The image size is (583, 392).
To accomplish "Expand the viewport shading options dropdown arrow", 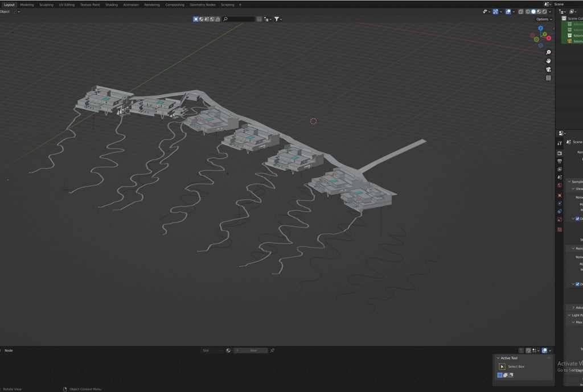I will 550,11.
